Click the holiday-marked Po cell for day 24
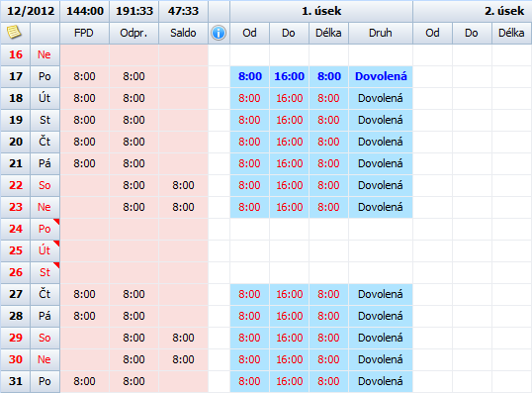 tap(44, 229)
